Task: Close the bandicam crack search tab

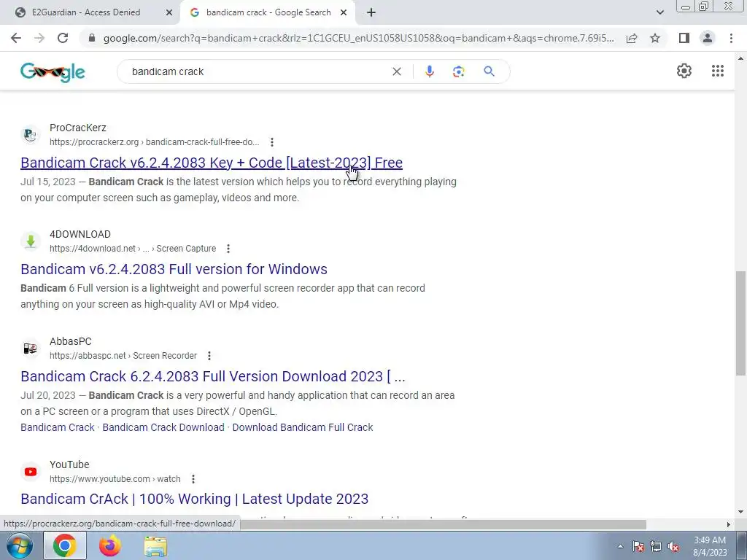Action: 344,13
